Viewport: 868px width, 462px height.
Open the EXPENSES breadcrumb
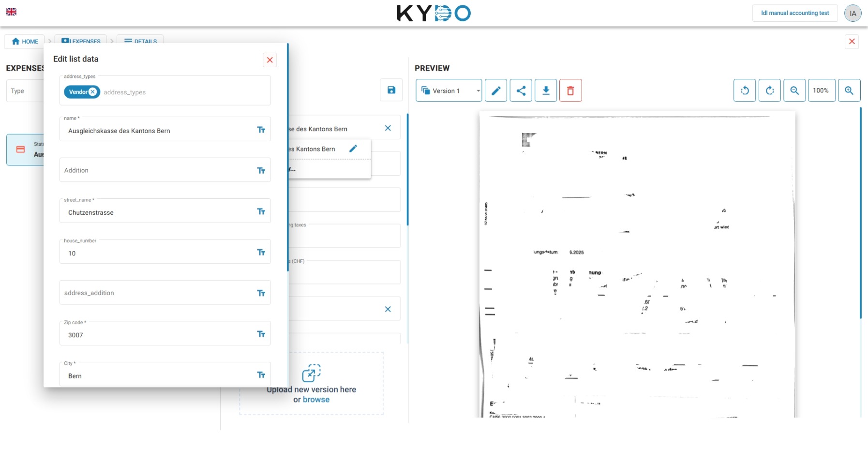81,41
